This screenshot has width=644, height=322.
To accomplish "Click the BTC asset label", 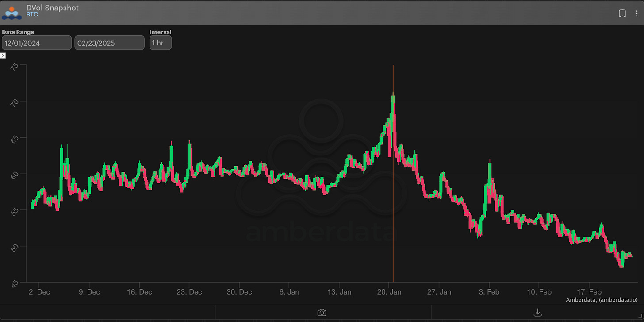I will click(32, 15).
